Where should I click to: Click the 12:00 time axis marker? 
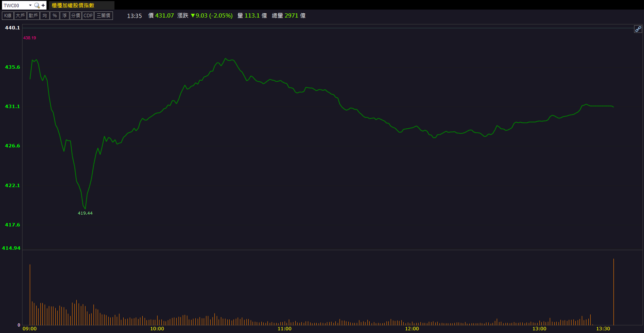(412, 328)
